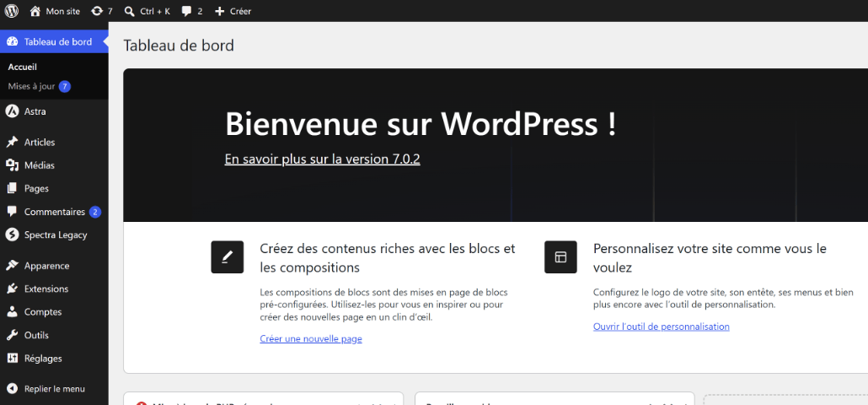Click the Tableau de bord page title
Viewport: 868px width, 405px height.
(x=179, y=46)
